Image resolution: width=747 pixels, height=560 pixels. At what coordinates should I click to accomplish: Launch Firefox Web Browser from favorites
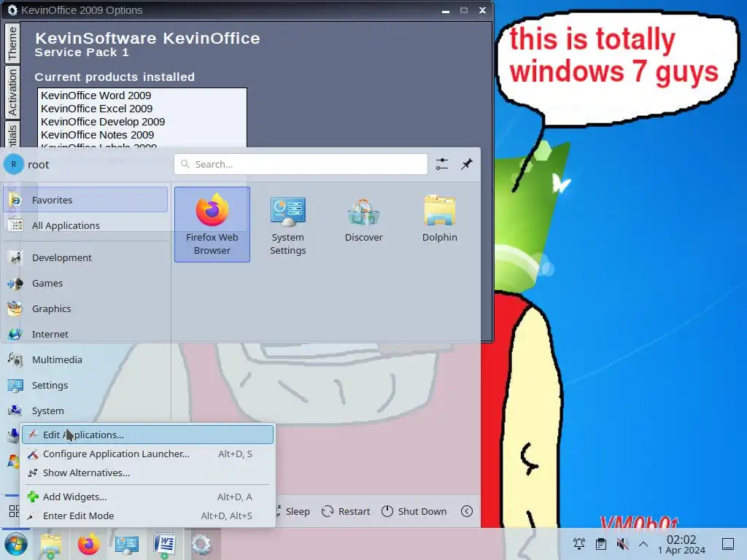pos(212,225)
